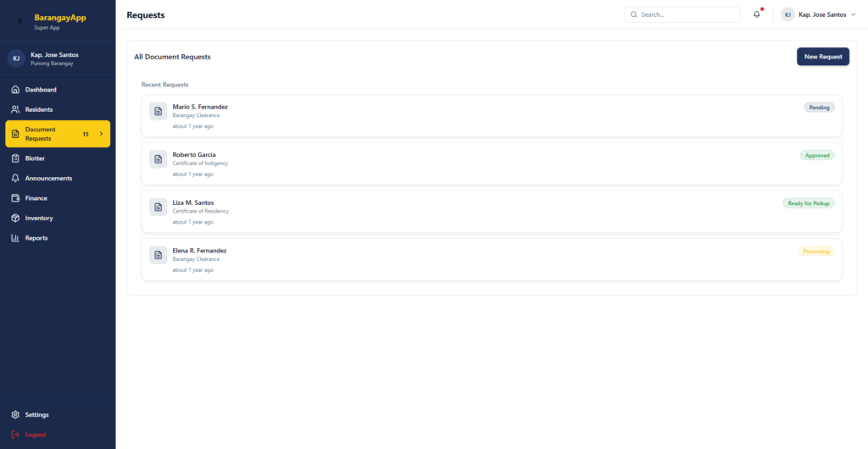Click the Finance wallet icon

(x=15, y=198)
